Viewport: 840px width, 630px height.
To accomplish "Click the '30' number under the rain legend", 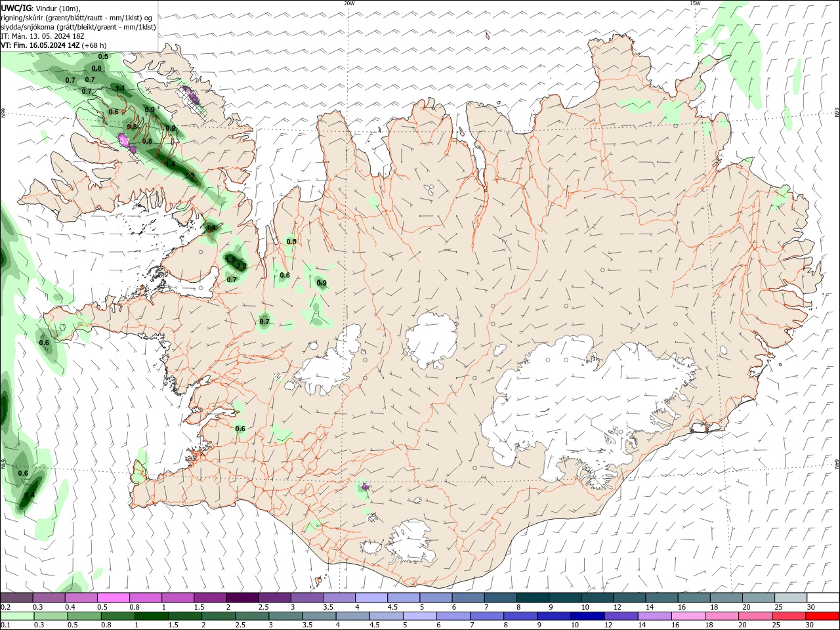I will (x=810, y=625).
